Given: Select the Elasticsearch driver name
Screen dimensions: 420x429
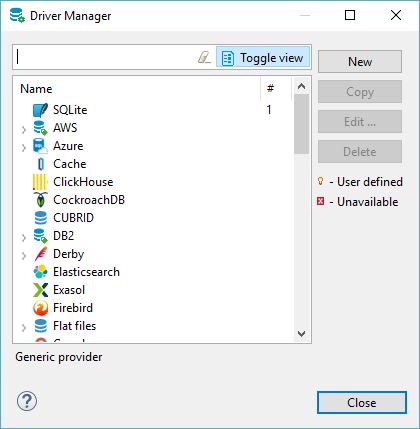Looking at the screenshot, I should tap(86, 272).
